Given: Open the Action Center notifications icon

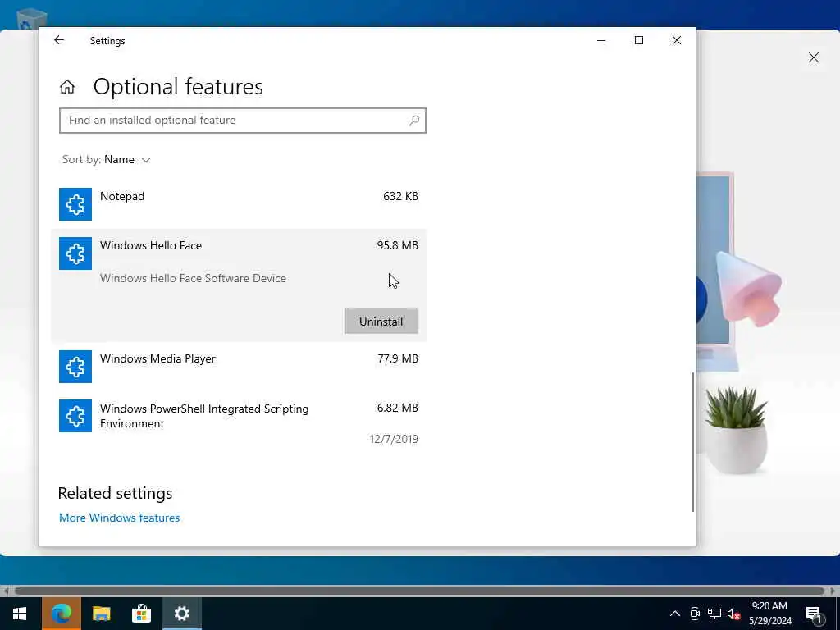Looking at the screenshot, I should 814,615.
